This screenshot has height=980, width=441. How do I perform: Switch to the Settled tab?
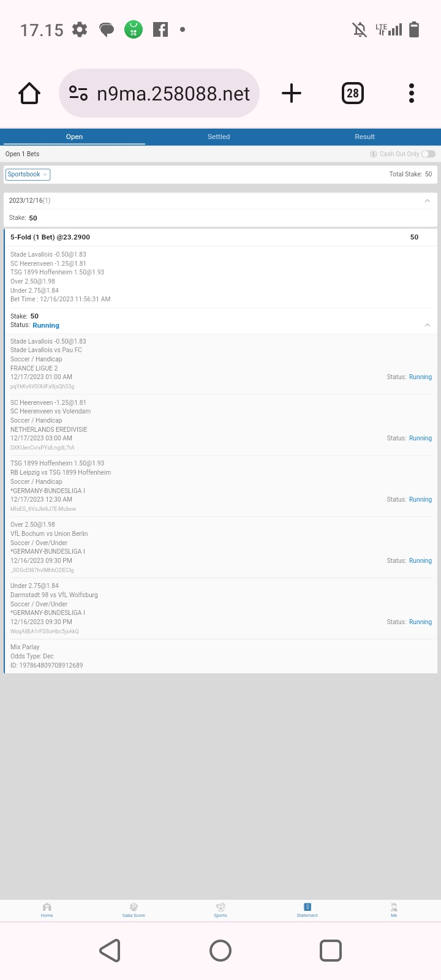(219, 137)
